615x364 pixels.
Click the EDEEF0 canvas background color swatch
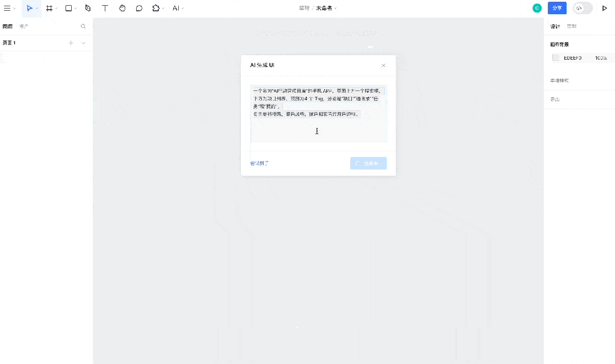555,57
